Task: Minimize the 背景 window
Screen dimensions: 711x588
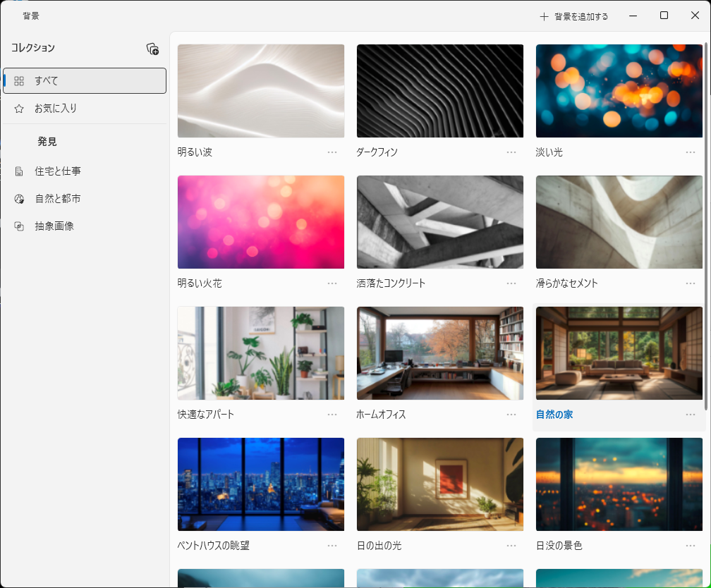Action: click(633, 16)
